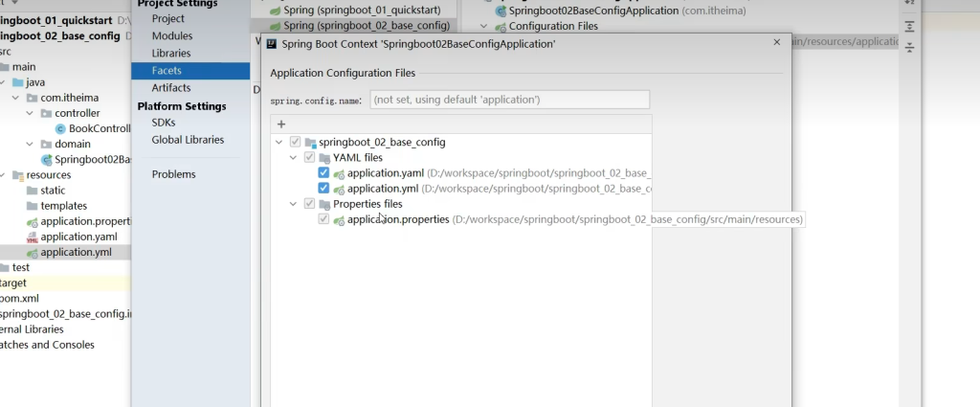Click the YAML files folder icon
This screenshot has height=407, width=980.
click(x=324, y=158)
